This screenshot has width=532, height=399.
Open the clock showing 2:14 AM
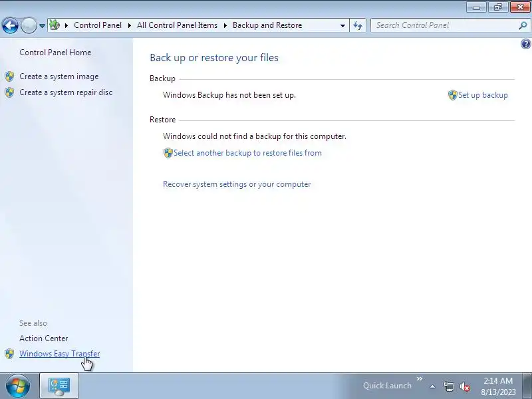pos(498,386)
